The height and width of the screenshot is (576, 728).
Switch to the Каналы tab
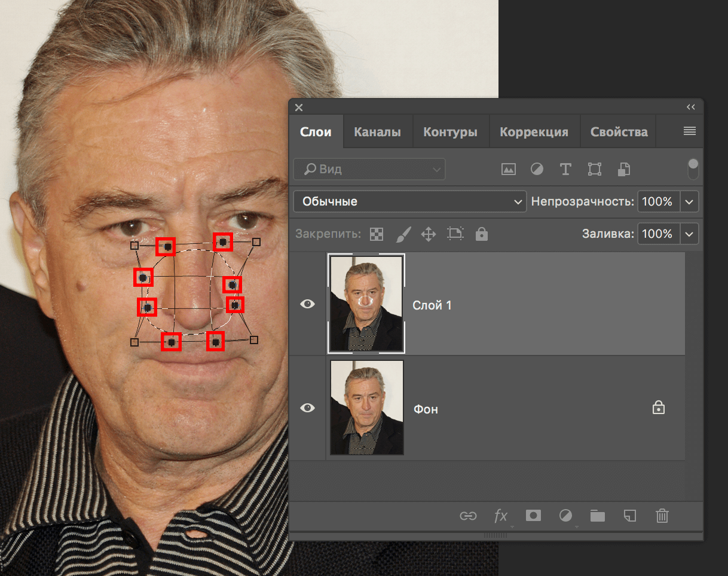pyautogui.click(x=377, y=132)
